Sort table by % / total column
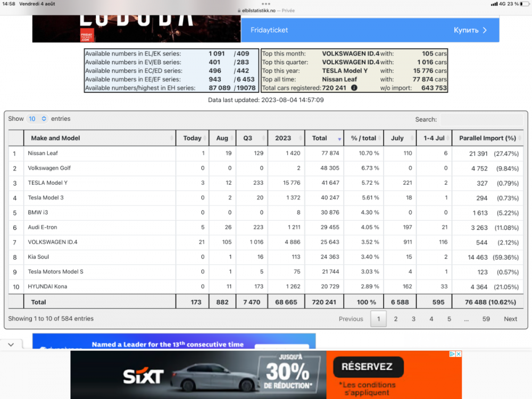Viewport: 532px width, 399px height. tap(363, 138)
